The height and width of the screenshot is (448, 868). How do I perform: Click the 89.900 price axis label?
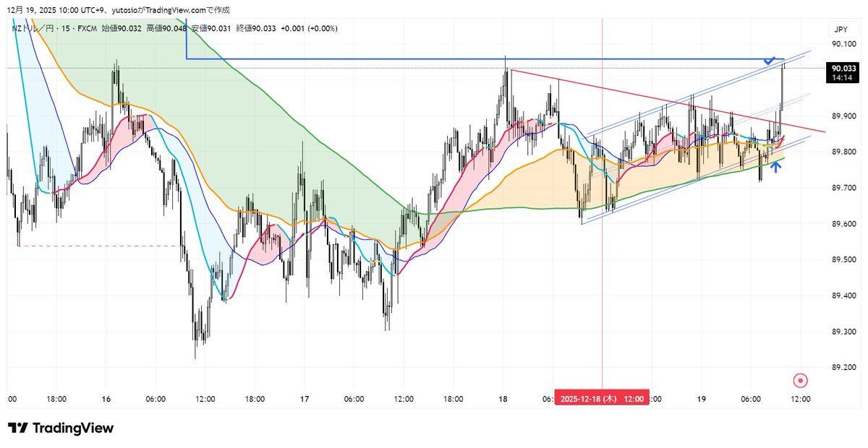click(844, 116)
